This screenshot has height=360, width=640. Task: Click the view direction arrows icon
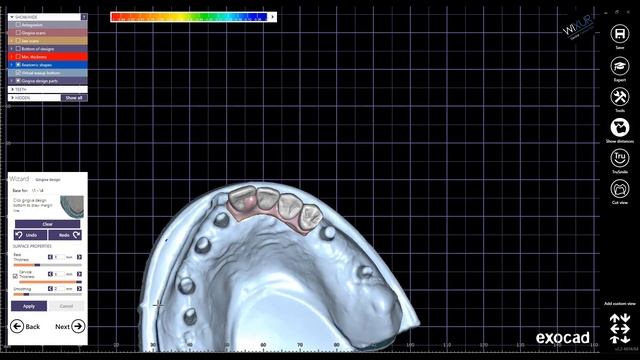(x=620, y=328)
